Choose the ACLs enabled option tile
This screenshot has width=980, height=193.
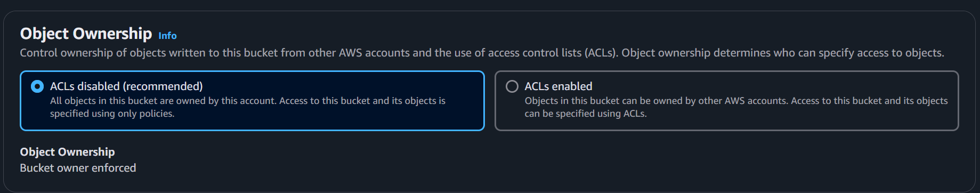coord(727,101)
